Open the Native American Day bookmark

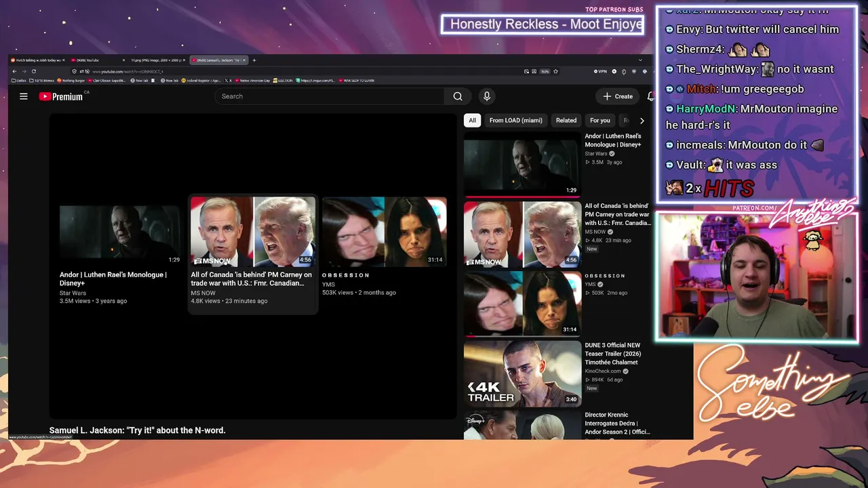[252, 81]
